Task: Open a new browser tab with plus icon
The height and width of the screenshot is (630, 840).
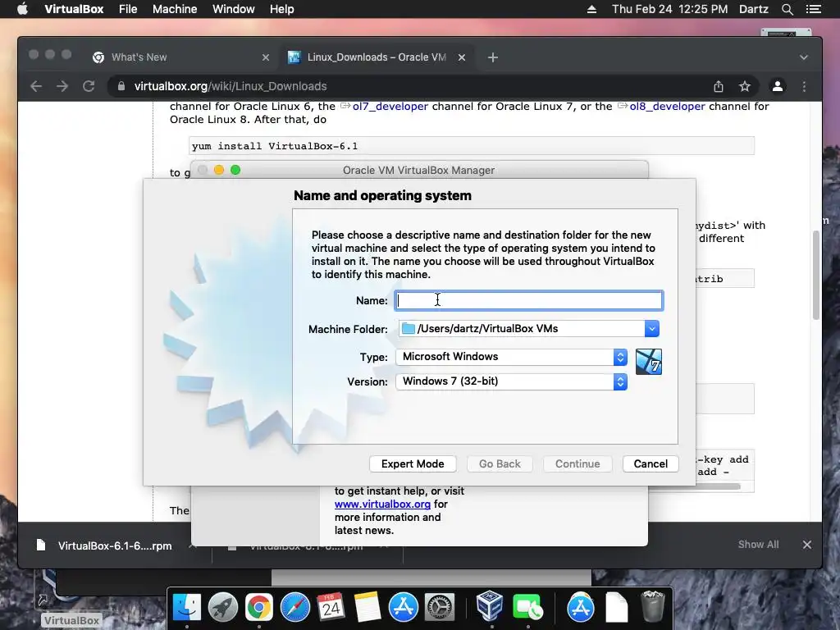Action: (x=493, y=57)
